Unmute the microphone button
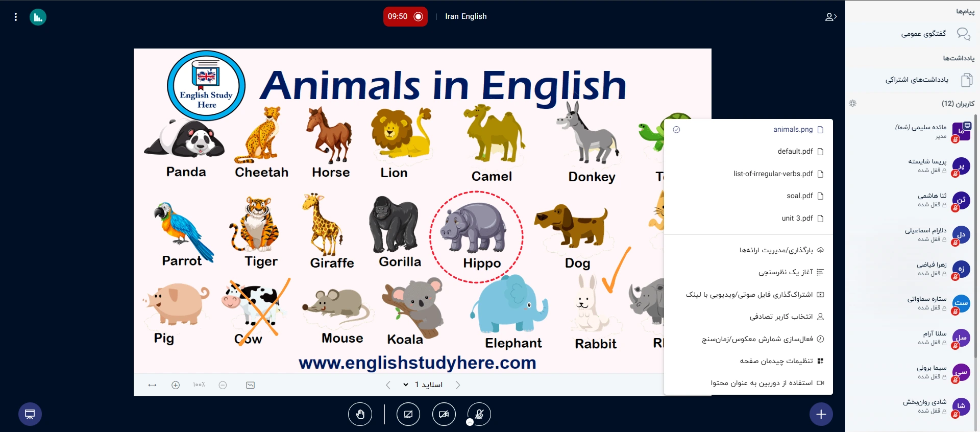Screen dimensions: 980x432 point(479,414)
